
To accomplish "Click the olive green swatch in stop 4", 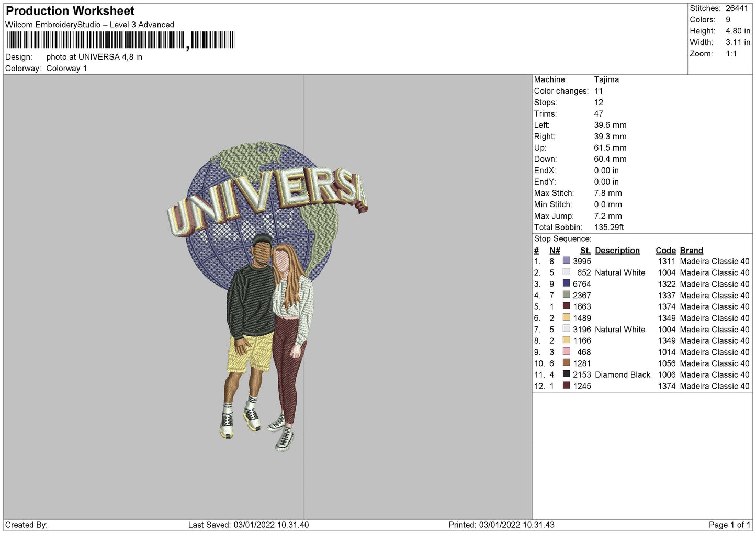I will [566, 295].
